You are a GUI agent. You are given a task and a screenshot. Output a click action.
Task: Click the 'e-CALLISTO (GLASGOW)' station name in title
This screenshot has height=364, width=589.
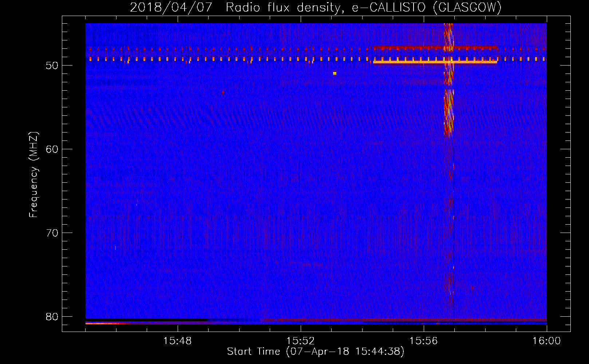[427, 7]
